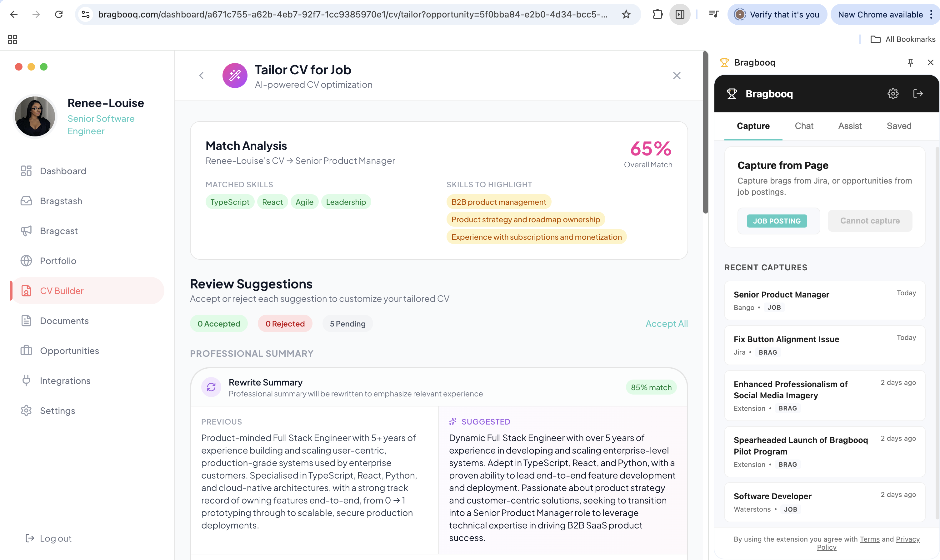Click the extension sign-out icon
Screen dimensions: 940x560
click(918, 94)
